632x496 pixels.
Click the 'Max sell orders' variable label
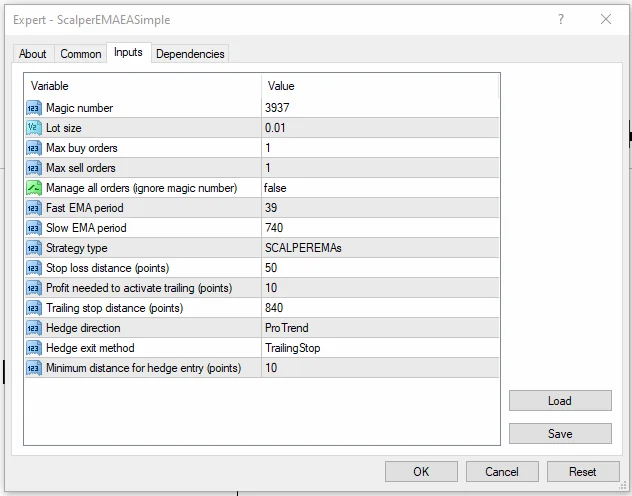[x=81, y=168]
